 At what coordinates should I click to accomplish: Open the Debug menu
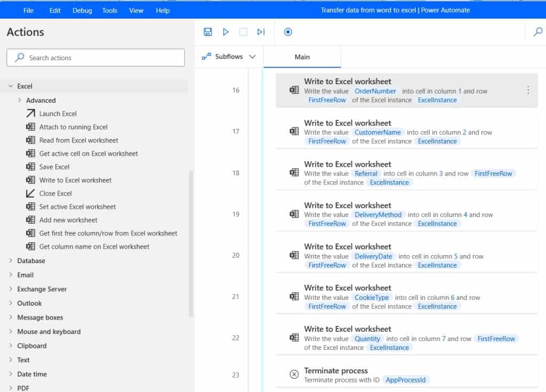pos(82,11)
